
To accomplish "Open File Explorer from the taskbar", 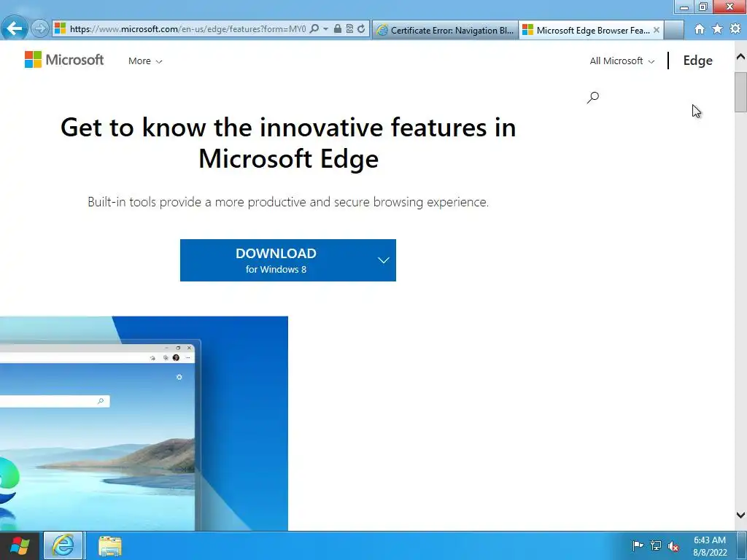I will coord(110,546).
